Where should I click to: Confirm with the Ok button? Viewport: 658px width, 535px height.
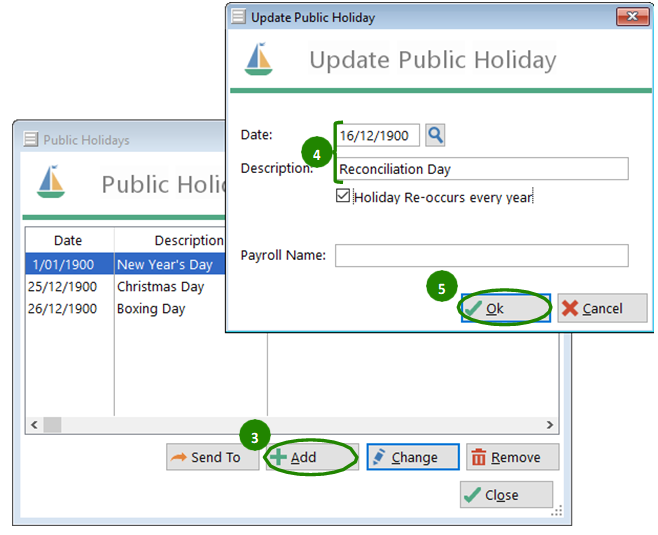click(x=506, y=308)
